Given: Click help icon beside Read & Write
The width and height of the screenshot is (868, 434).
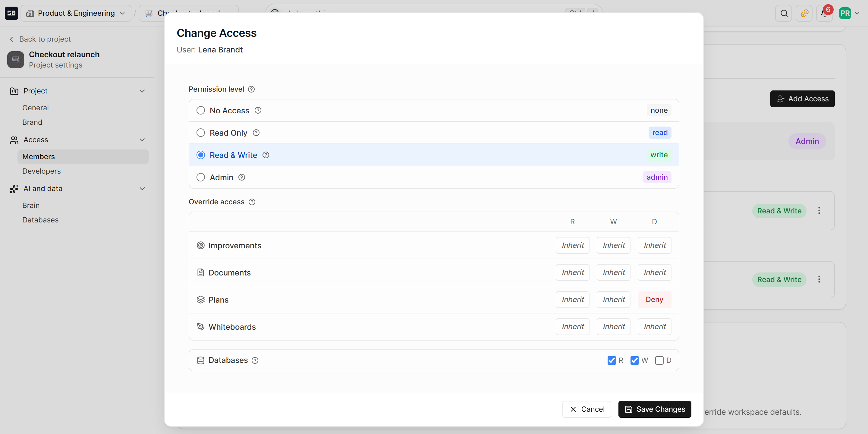Looking at the screenshot, I should [x=266, y=155].
